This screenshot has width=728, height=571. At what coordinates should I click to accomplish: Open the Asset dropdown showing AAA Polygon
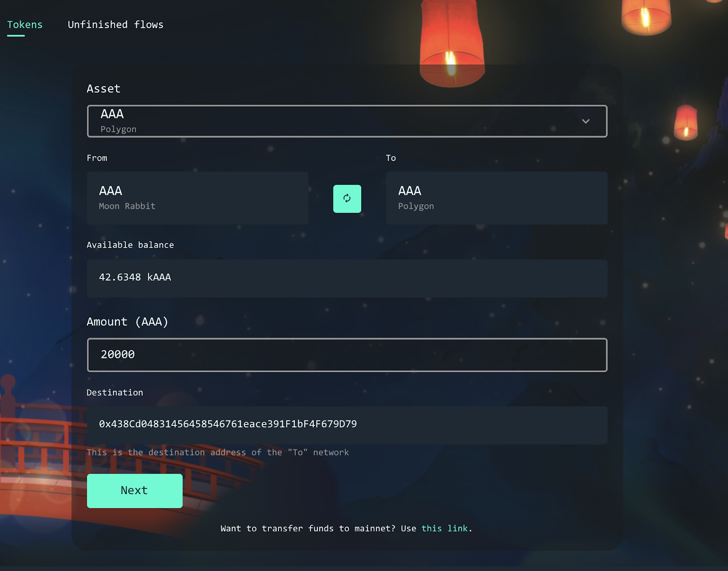tap(347, 121)
